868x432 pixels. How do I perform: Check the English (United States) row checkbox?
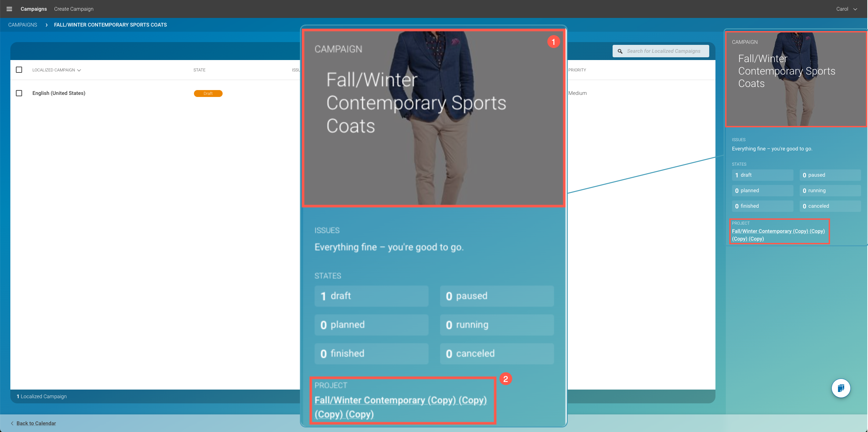coord(19,93)
